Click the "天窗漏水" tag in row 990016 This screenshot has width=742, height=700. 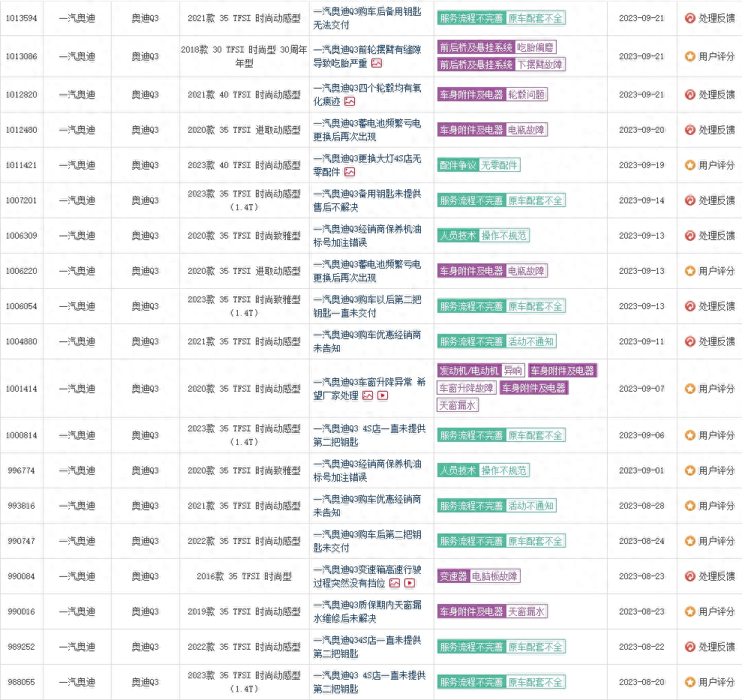[x=526, y=611]
